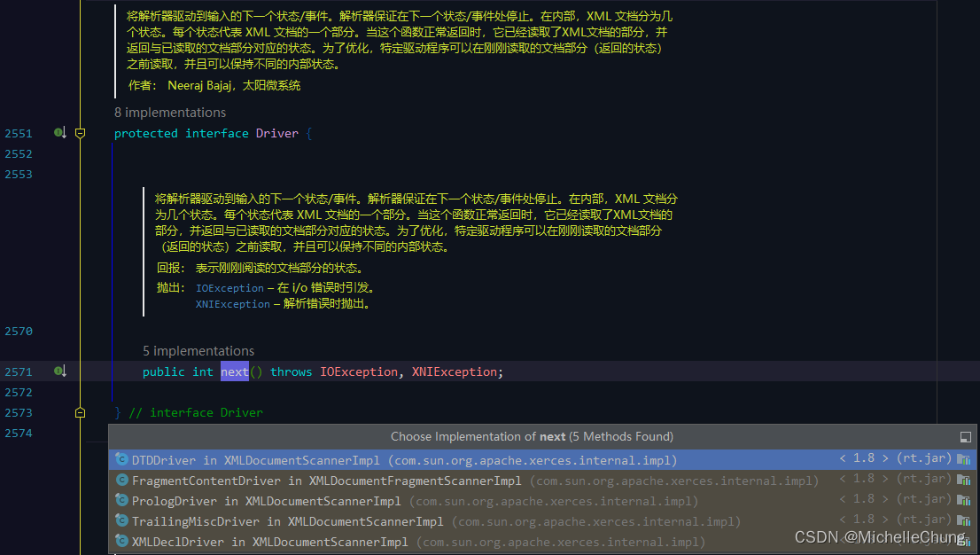This screenshot has width=980, height=555.
Task: Click the XNIException link in the javadoc
Action: tap(232, 303)
